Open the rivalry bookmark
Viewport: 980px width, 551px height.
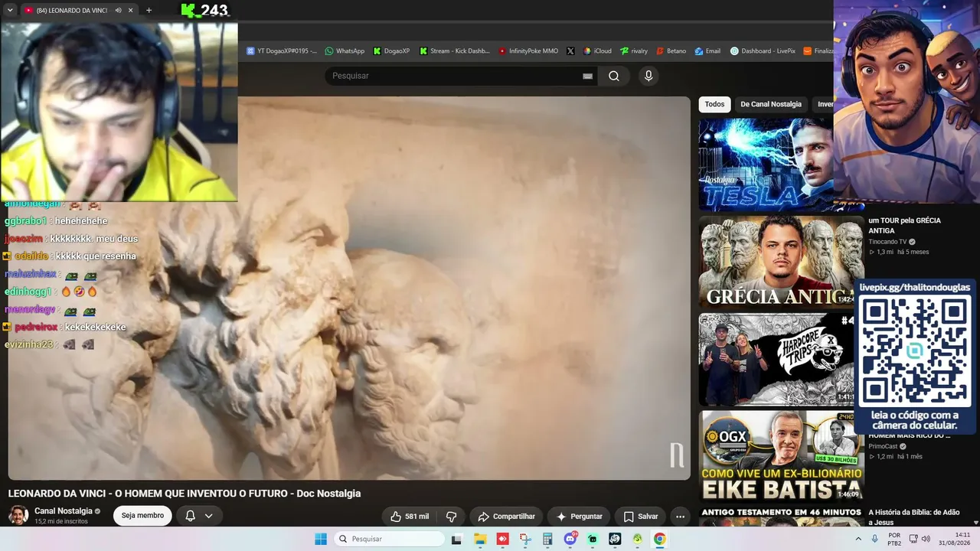634,51
